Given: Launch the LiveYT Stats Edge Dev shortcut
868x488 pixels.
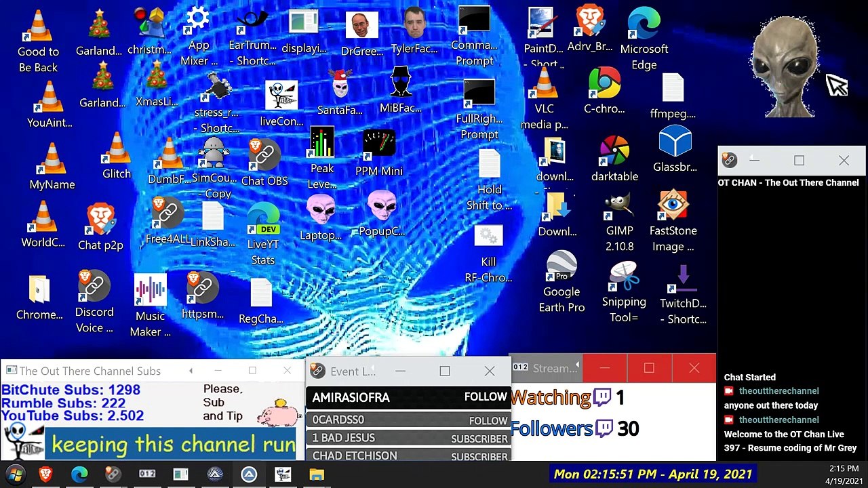Looking at the screenshot, I should pyautogui.click(x=263, y=235).
